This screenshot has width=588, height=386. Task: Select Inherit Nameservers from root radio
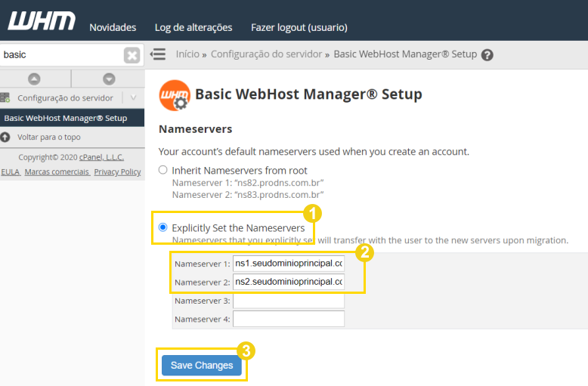pos(162,170)
